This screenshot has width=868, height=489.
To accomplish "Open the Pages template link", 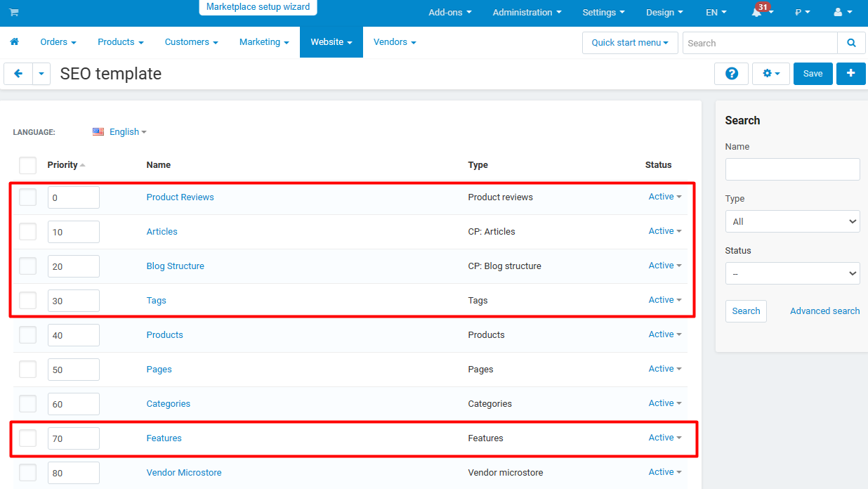I will pyautogui.click(x=159, y=370).
